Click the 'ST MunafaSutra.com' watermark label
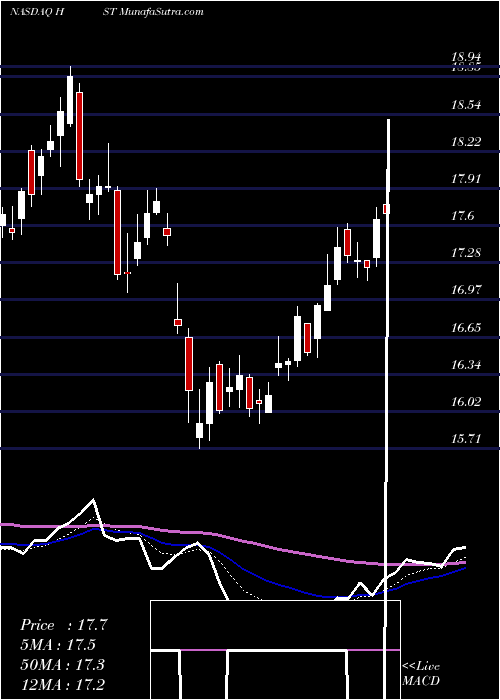 (155, 12)
